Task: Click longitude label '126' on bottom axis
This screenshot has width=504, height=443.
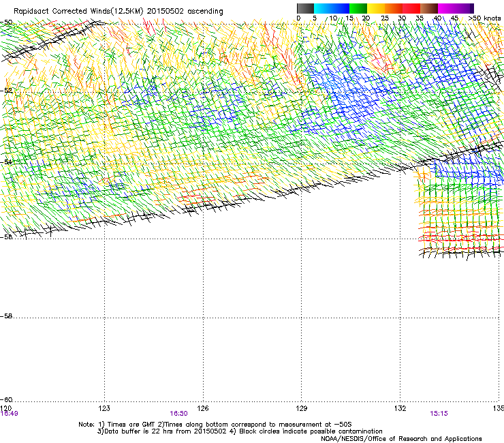Action: [203, 408]
